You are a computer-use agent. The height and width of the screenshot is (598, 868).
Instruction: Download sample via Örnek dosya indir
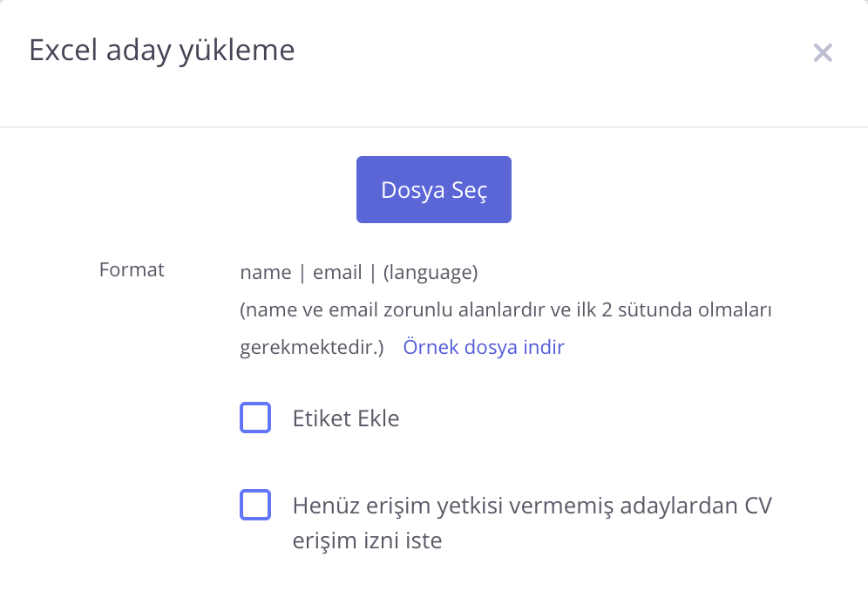(x=484, y=347)
